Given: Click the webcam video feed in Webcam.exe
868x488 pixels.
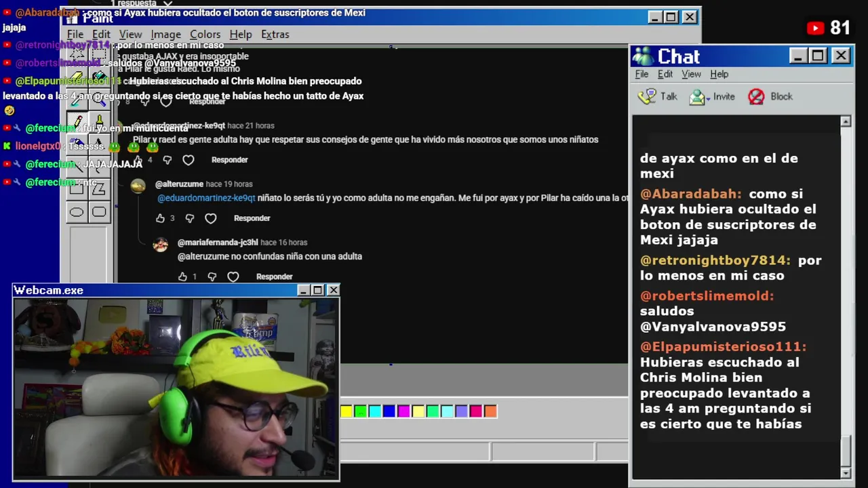Looking at the screenshot, I should pos(176,388).
